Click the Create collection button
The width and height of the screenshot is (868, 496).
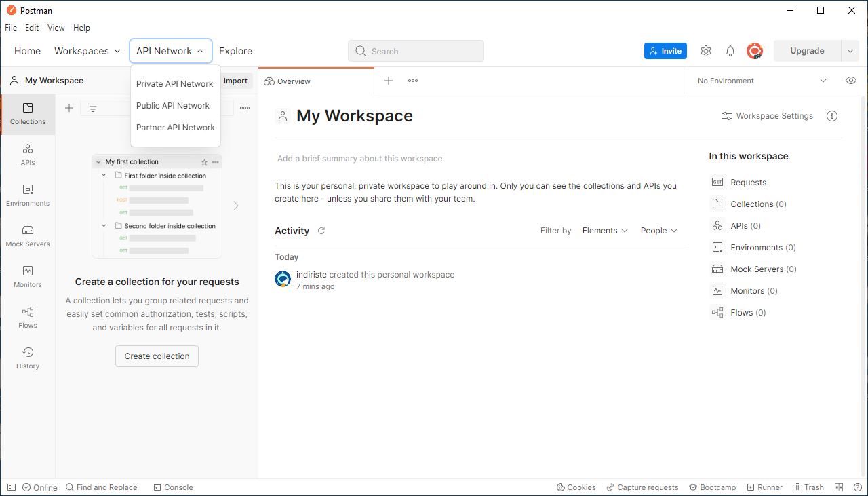157,356
